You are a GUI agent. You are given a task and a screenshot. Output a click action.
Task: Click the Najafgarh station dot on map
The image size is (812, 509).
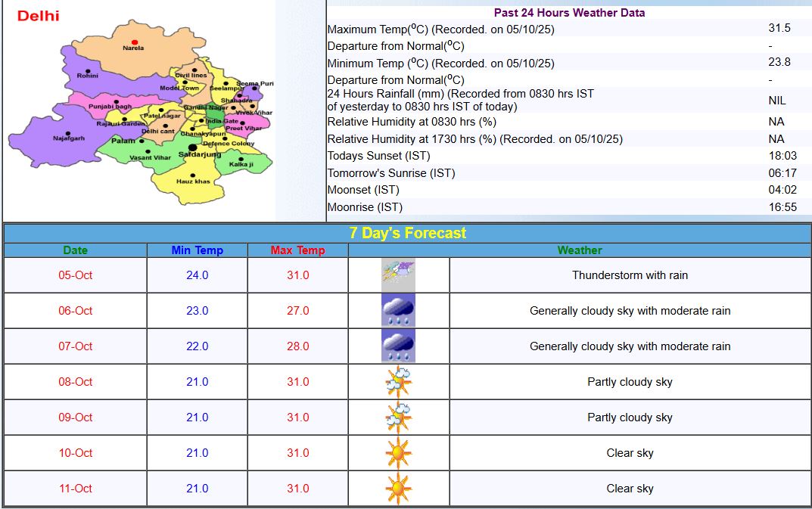(x=69, y=132)
